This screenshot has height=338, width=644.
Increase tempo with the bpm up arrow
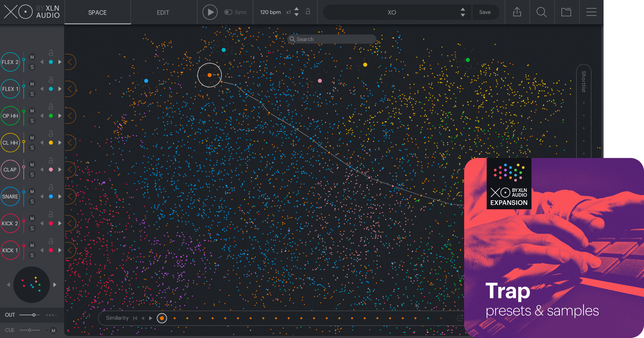click(297, 9)
